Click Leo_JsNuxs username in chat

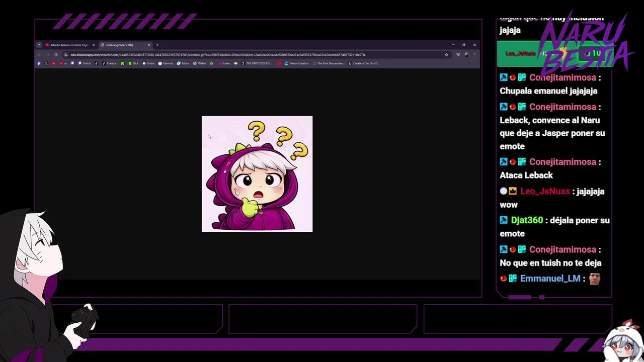pyautogui.click(x=545, y=191)
